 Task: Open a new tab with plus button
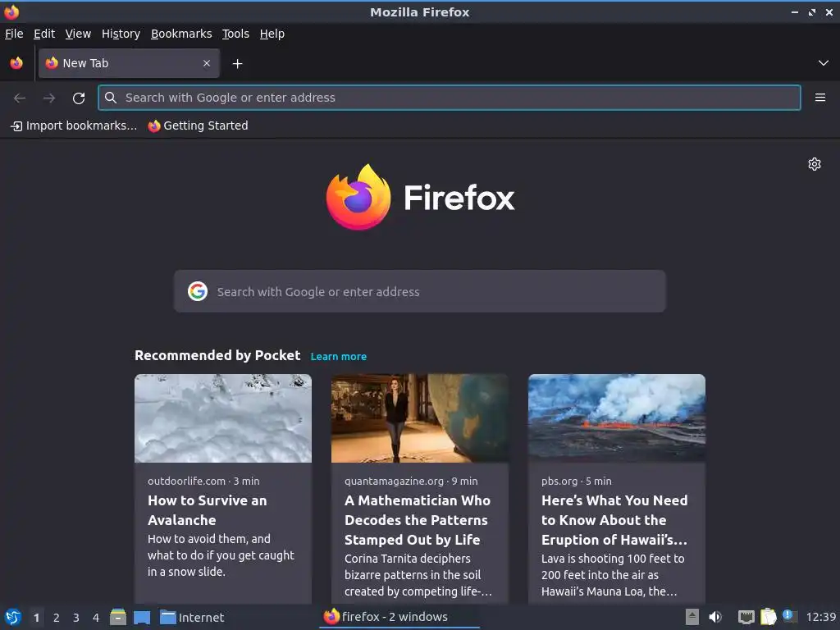tap(237, 64)
